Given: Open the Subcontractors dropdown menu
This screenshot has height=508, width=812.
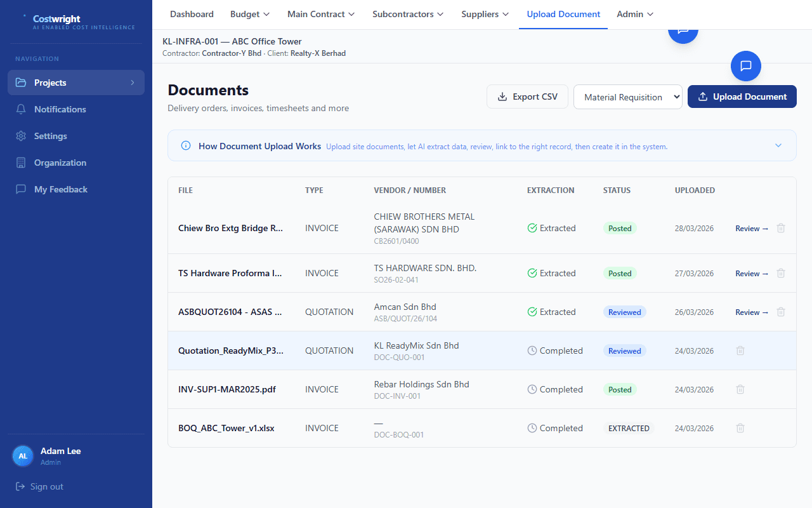Looking at the screenshot, I should click(x=408, y=14).
